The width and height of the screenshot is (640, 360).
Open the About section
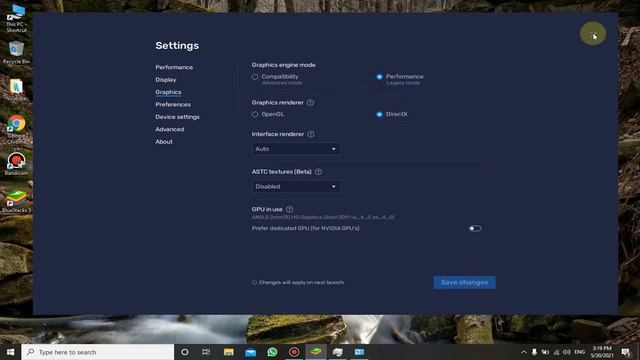[164, 142]
